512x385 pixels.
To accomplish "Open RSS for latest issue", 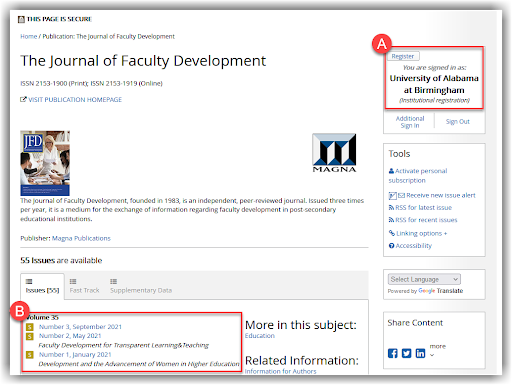I will pyautogui.click(x=424, y=208).
